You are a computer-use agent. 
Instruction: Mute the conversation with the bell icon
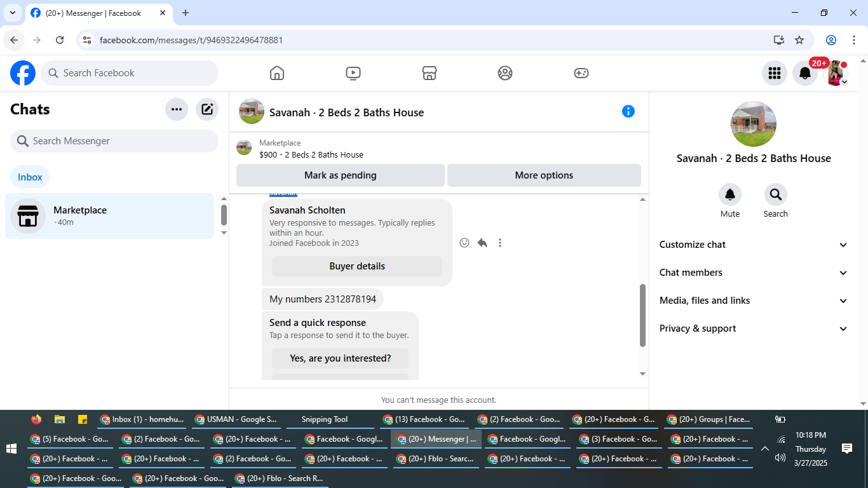[x=730, y=194]
